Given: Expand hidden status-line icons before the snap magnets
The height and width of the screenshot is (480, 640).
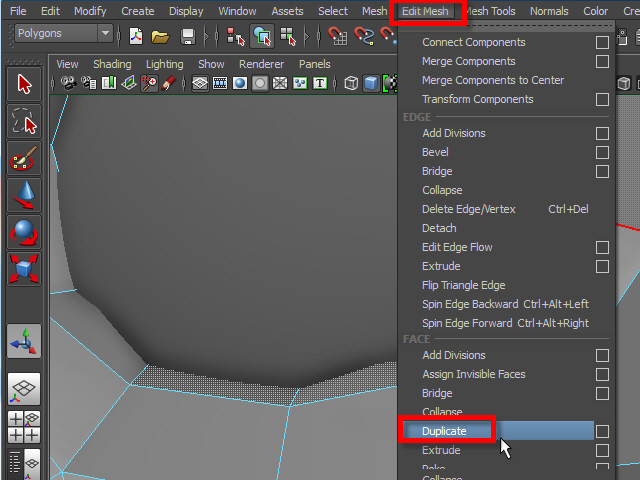Looking at the screenshot, I should [307, 37].
